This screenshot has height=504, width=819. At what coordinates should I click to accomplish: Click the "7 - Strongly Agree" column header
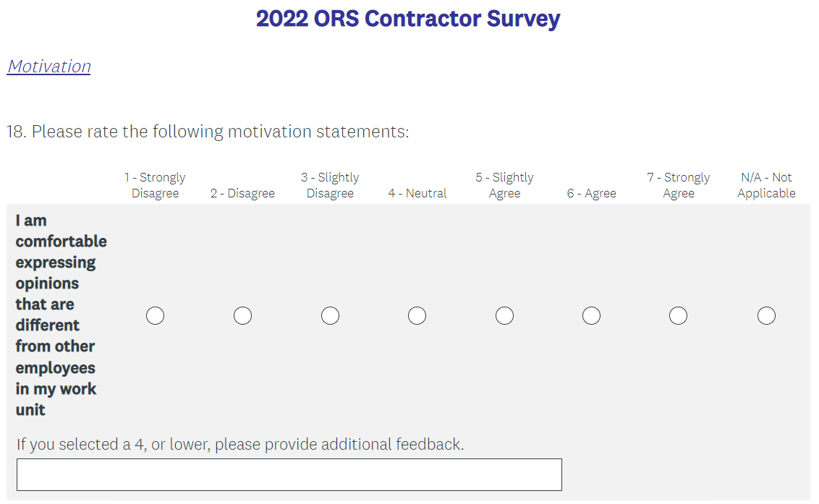678,185
